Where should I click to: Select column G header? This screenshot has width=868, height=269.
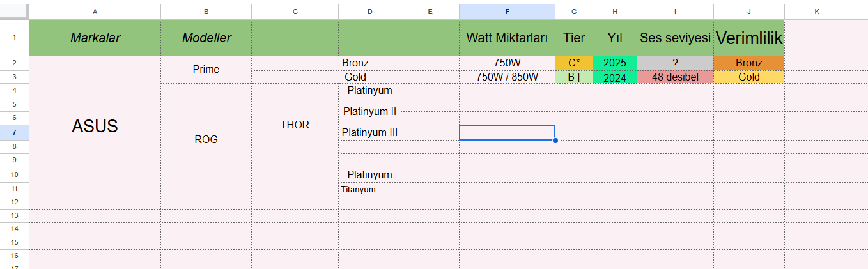[x=574, y=12]
